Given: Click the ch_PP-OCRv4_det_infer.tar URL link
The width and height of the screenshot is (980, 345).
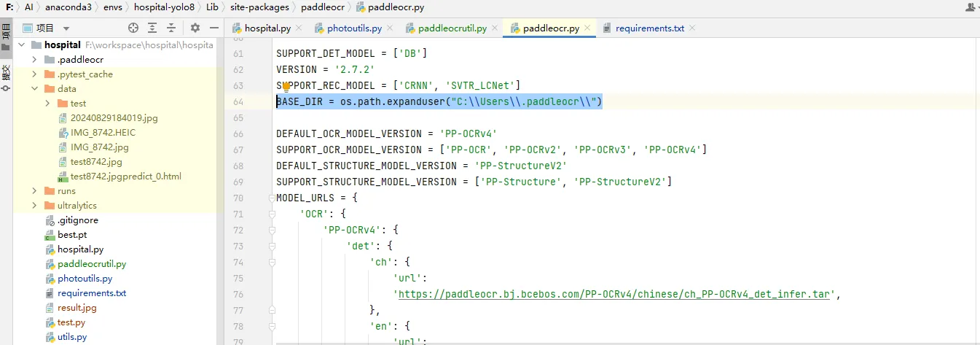Looking at the screenshot, I should (616, 294).
